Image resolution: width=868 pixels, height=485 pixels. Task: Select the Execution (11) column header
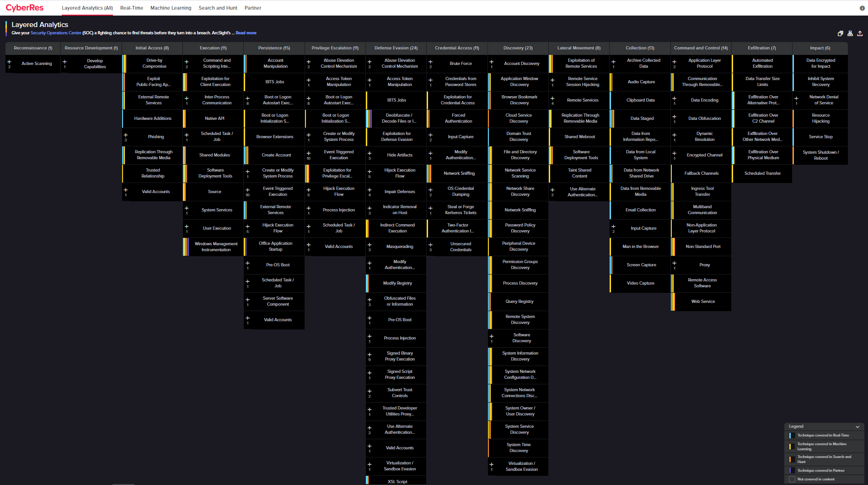213,48
